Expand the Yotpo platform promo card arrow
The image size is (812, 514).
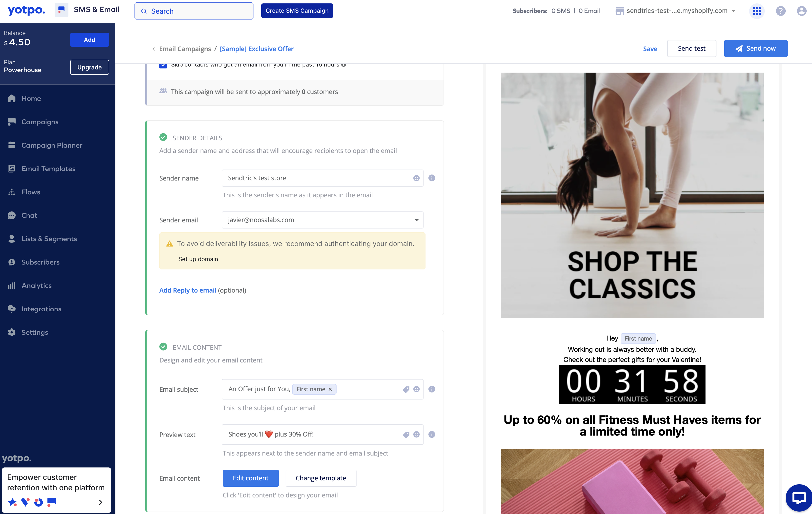click(100, 502)
